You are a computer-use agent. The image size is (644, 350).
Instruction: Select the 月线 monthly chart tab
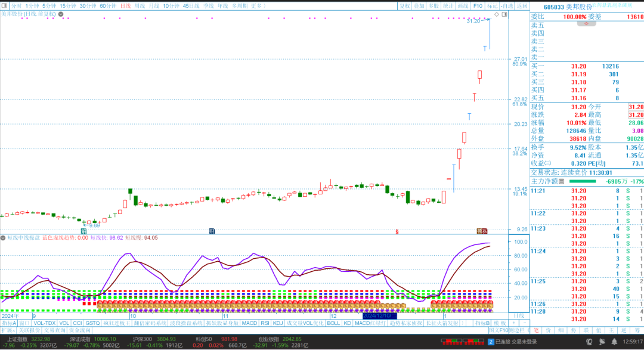[x=154, y=6]
